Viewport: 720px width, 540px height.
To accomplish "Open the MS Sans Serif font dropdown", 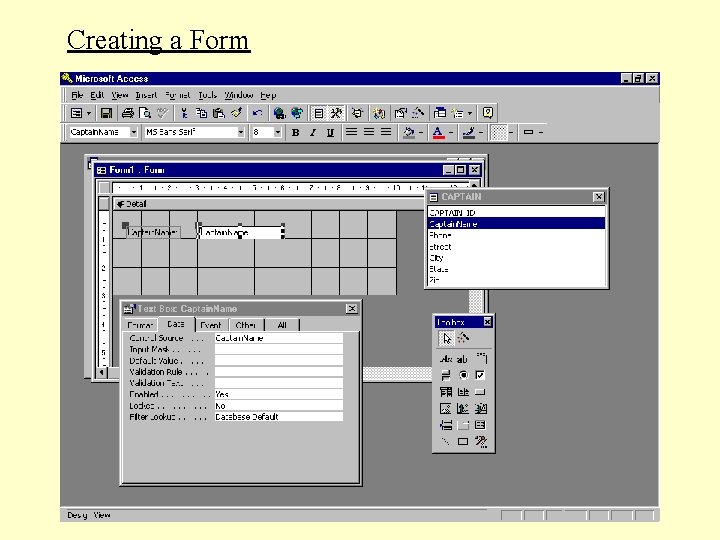I will tap(241, 132).
